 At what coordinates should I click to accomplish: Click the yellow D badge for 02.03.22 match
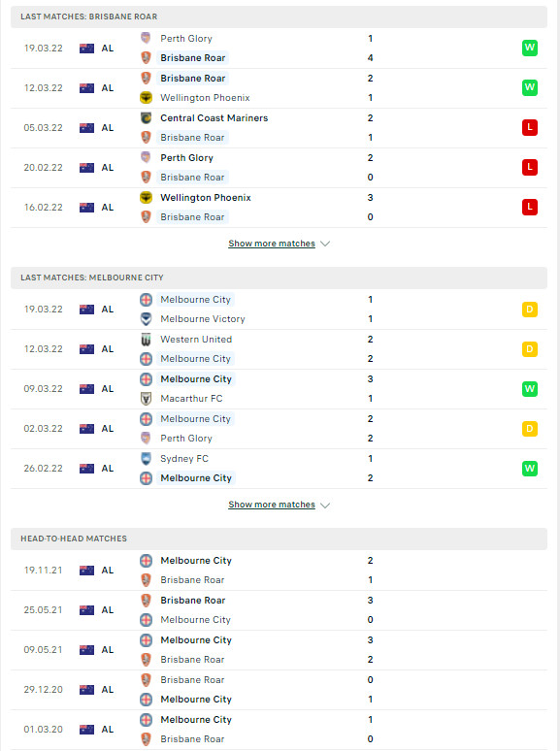tap(529, 428)
